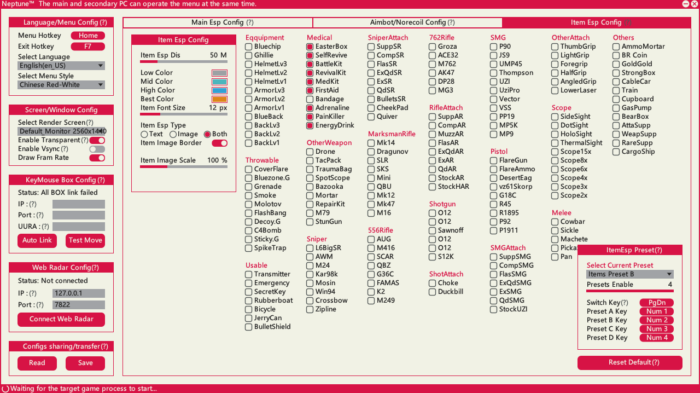This screenshot has height=393, width=700.
Task: Click the Connect Web Radar button
Action: pyautogui.click(x=61, y=319)
